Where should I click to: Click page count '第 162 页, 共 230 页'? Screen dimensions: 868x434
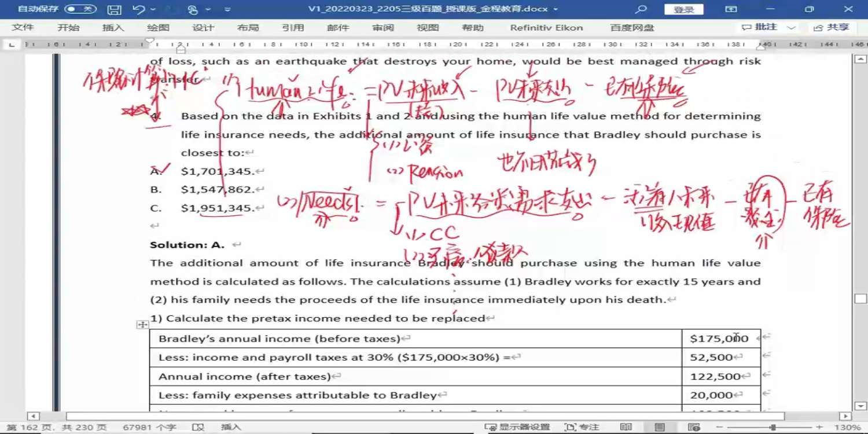point(57,427)
